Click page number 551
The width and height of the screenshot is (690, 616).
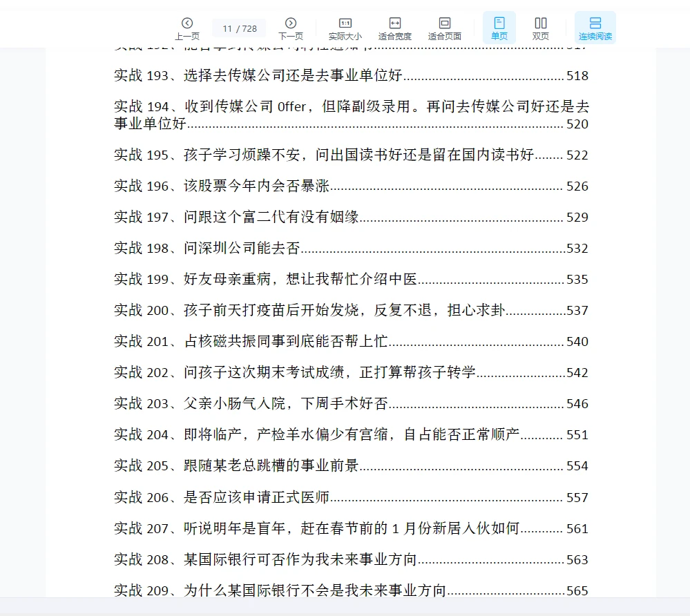577,434
